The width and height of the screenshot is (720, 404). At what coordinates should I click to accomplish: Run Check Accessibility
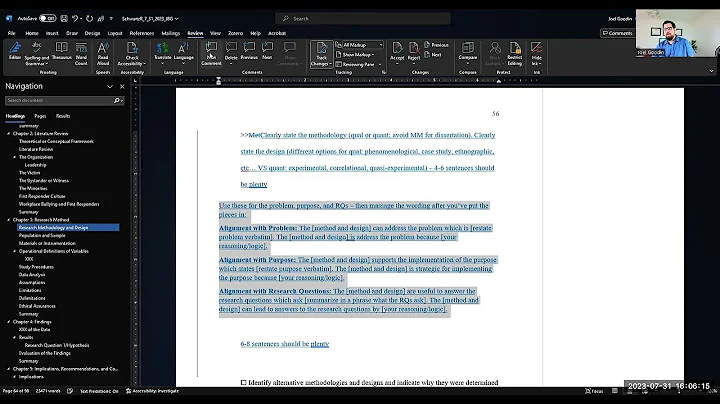click(132, 53)
